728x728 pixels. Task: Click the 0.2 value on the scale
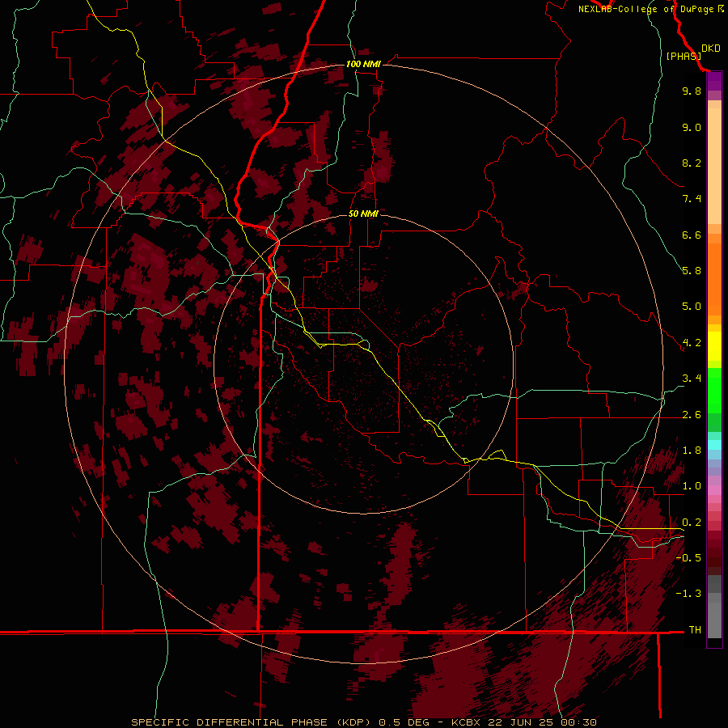click(692, 523)
